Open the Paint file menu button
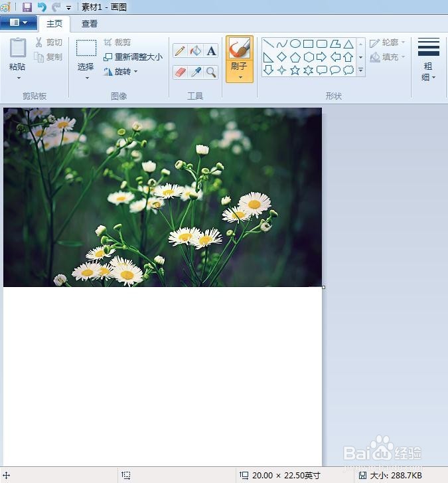 (x=19, y=23)
